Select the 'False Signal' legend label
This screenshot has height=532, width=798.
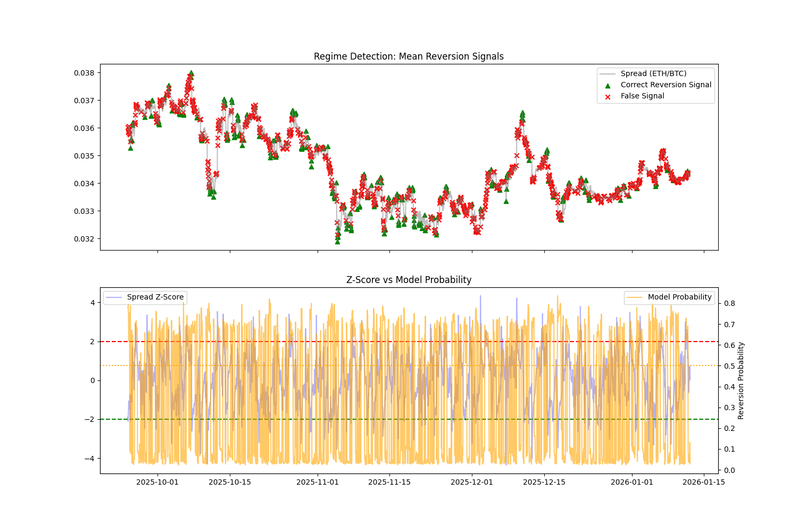(x=642, y=96)
